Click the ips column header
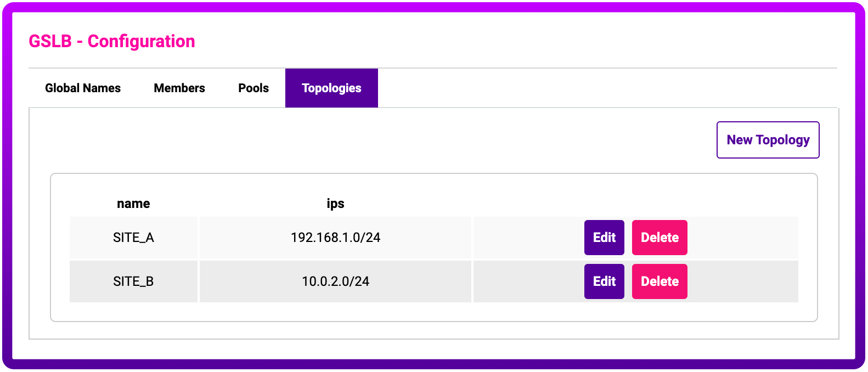868x372 pixels. pos(335,204)
